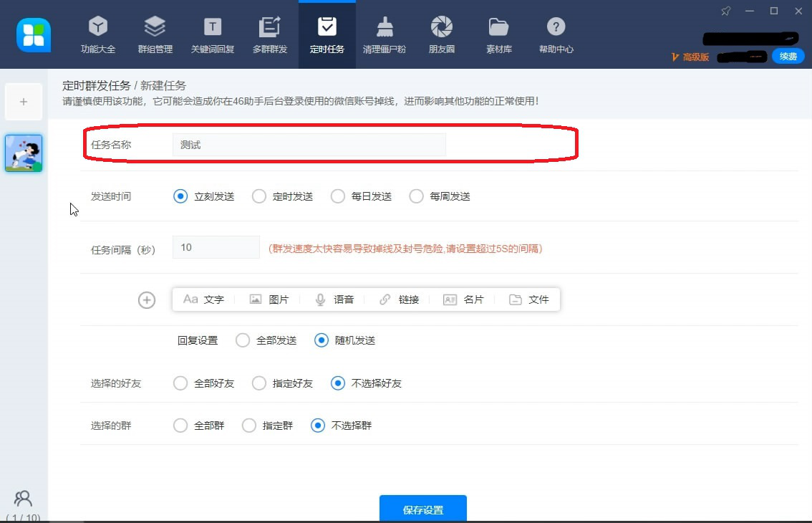
Task: Open the 素材库 material library
Action: pos(498,34)
